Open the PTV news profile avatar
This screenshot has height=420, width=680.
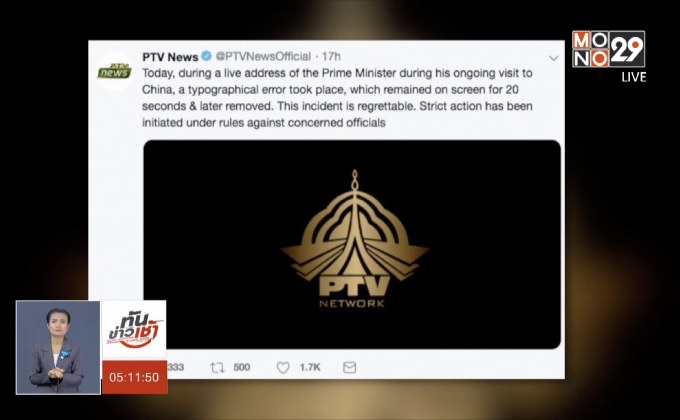[114, 71]
